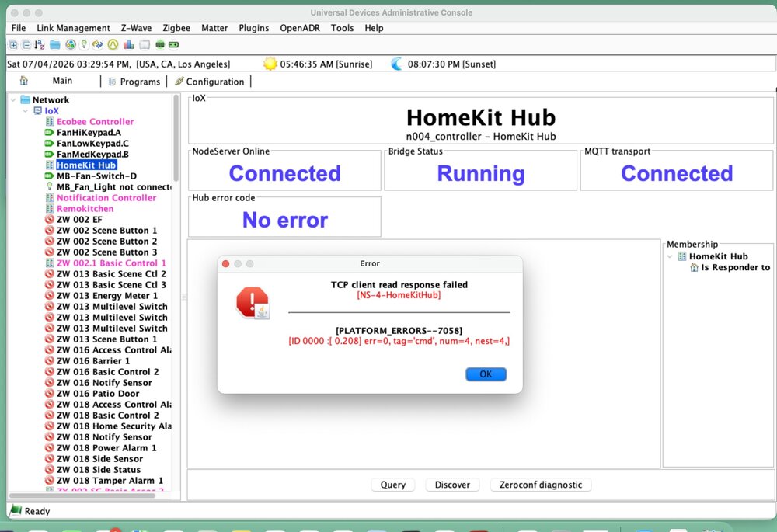Select Remokitchen in device tree
The width and height of the screenshot is (777, 532).
(x=85, y=209)
